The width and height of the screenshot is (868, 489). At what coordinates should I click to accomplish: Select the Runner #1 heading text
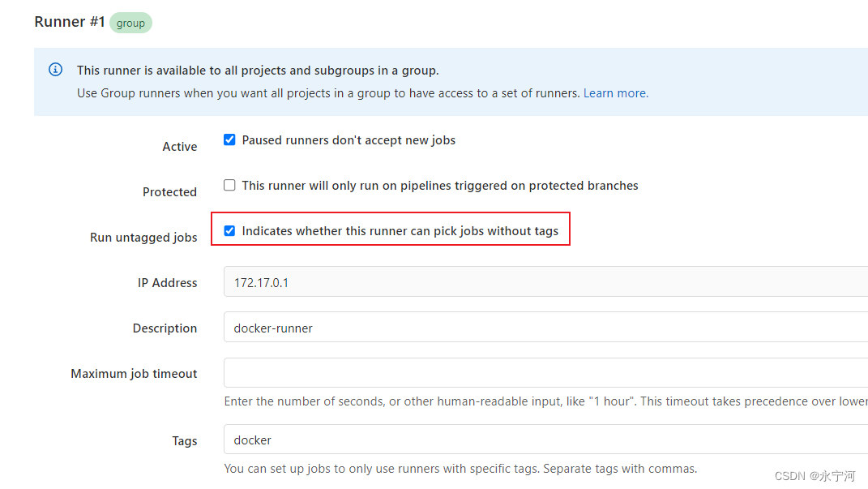(70, 22)
